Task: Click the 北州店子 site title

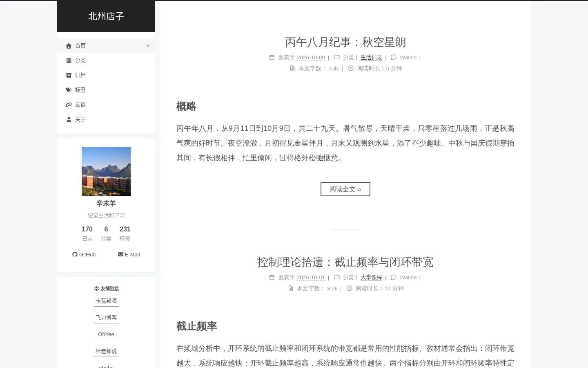Action: pos(106,16)
